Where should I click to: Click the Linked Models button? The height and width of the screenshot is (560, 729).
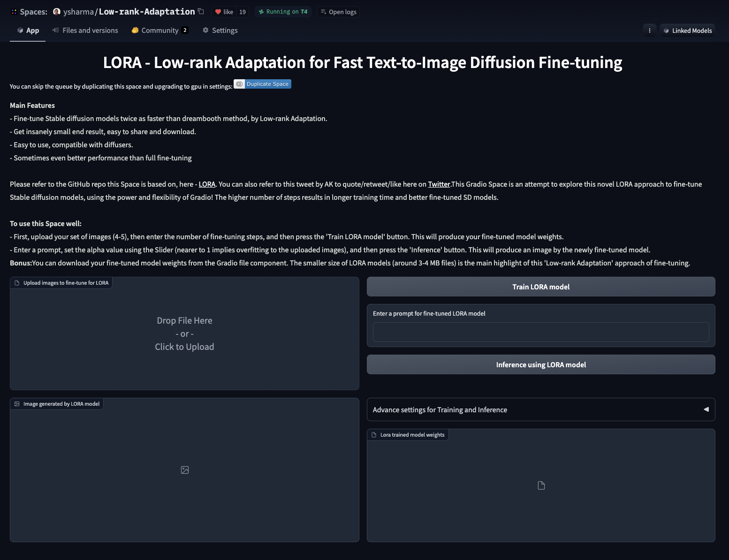point(687,30)
